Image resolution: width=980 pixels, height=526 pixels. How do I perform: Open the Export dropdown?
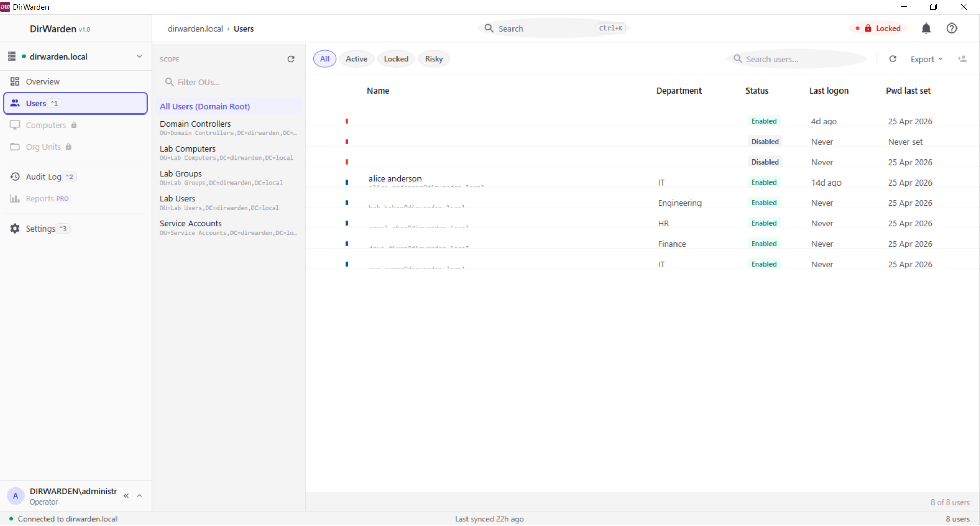point(926,59)
